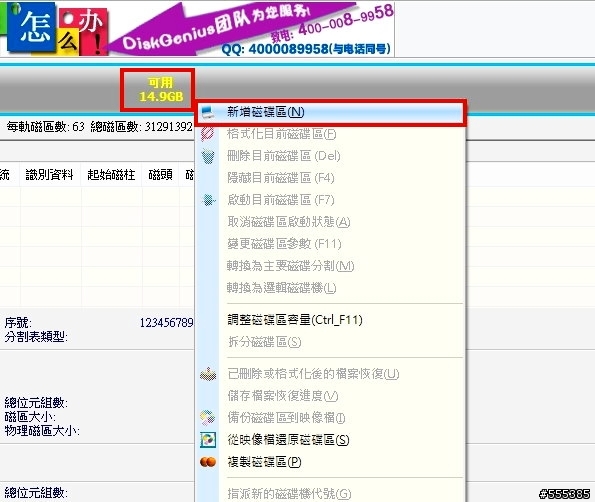Click the 分割表類型: label
This screenshot has height=502, width=595.
pos(36,337)
